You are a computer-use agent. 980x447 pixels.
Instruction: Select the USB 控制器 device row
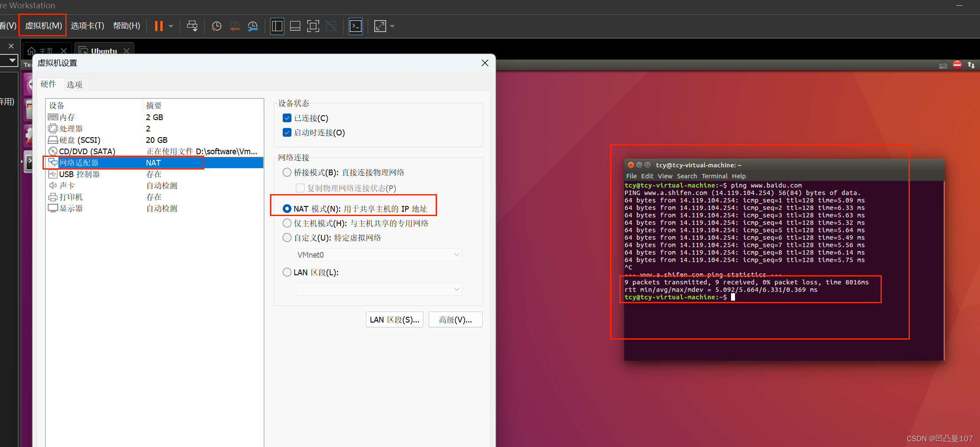[154, 174]
